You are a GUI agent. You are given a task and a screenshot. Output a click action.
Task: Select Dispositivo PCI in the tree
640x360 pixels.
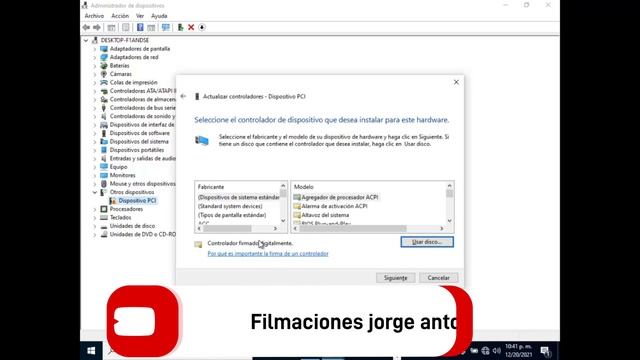tap(137, 200)
